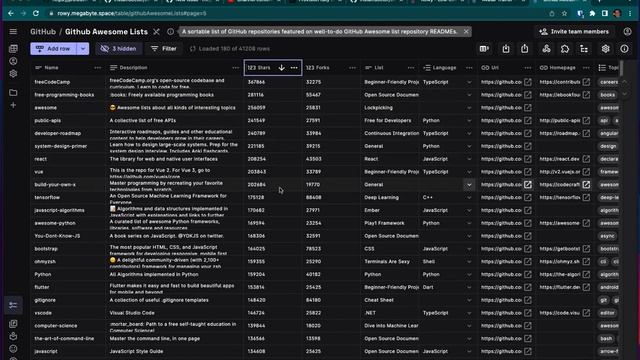Open project settings gear in left sidebar

click(x=13, y=74)
